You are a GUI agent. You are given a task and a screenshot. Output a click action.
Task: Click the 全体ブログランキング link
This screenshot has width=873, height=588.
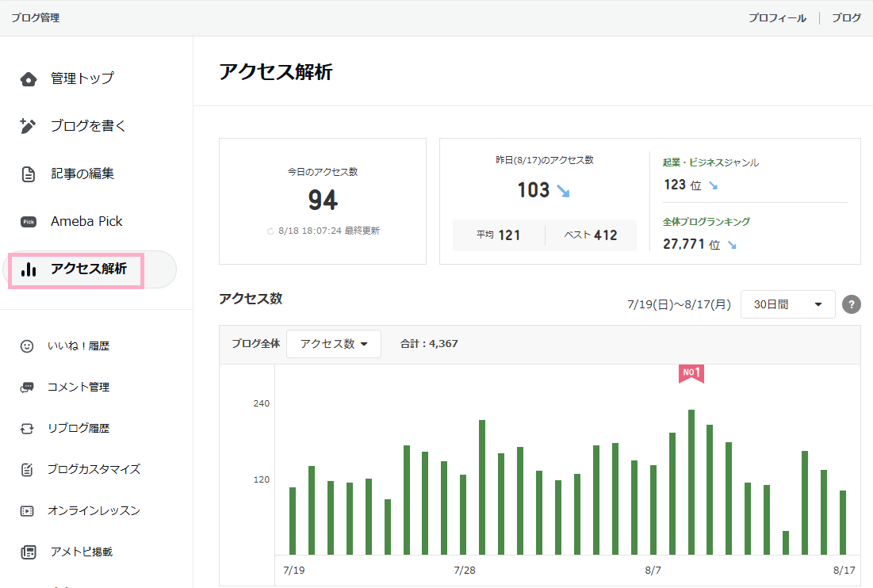coord(706,221)
